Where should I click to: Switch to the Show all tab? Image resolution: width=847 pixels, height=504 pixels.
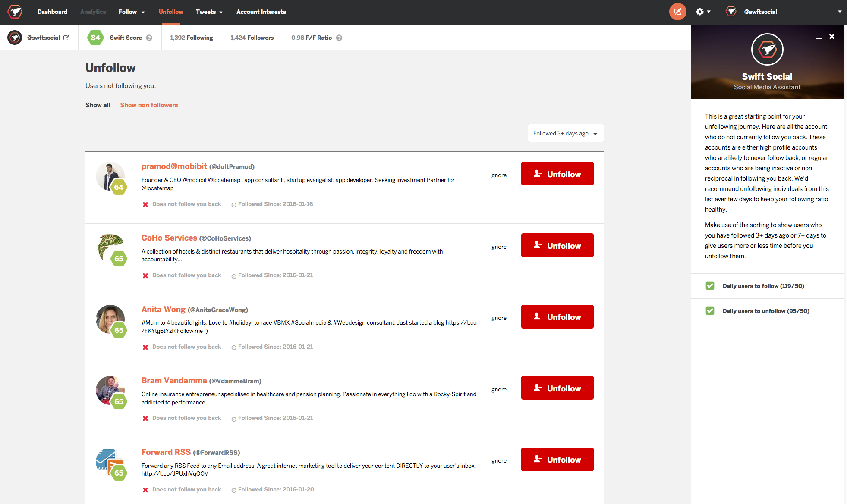(x=98, y=105)
